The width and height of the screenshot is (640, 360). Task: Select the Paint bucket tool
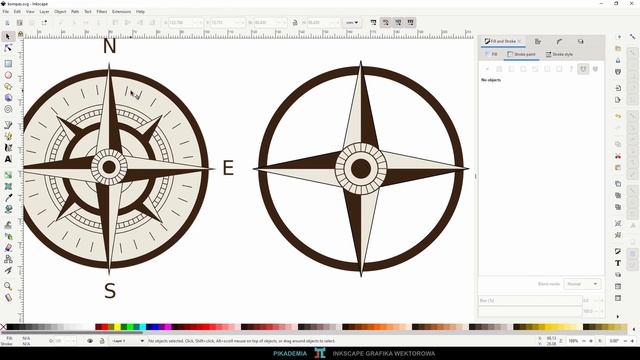pos(8,209)
